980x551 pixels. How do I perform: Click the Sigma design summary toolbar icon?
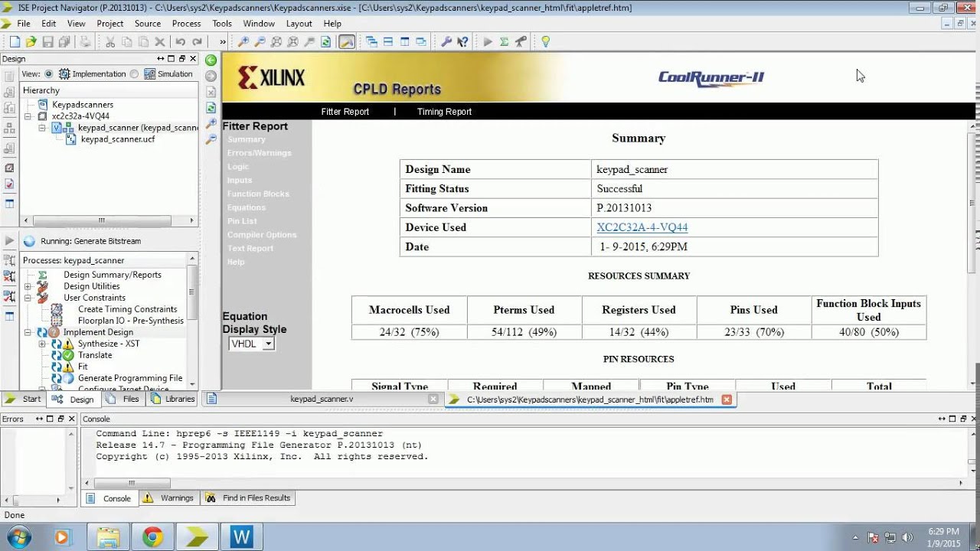[x=504, y=42]
